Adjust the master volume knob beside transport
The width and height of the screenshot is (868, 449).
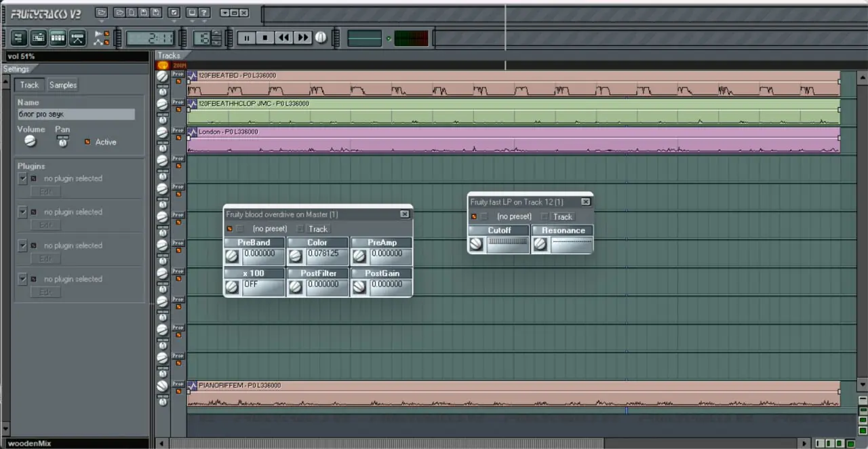click(x=321, y=38)
